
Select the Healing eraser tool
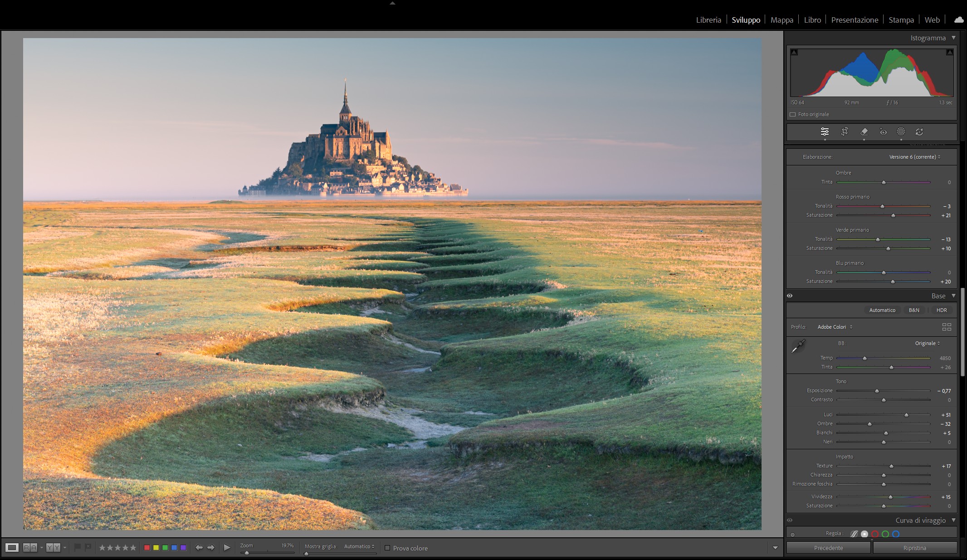(864, 132)
